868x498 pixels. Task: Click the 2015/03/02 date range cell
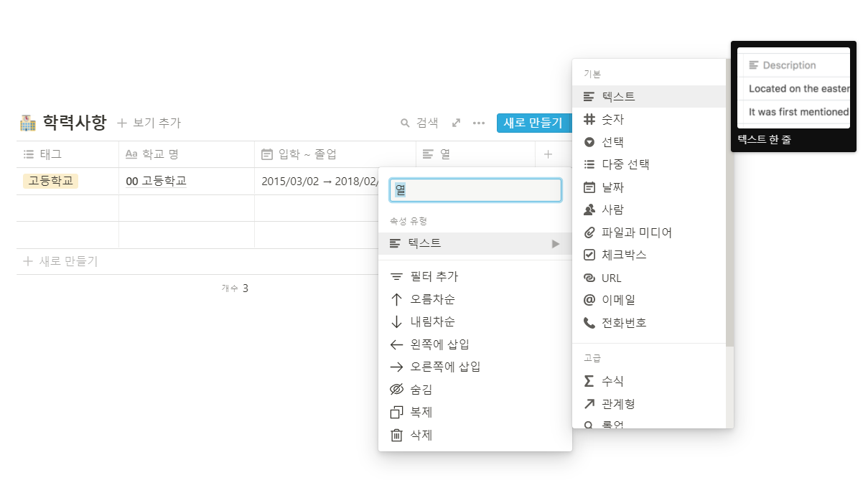[319, 181]
